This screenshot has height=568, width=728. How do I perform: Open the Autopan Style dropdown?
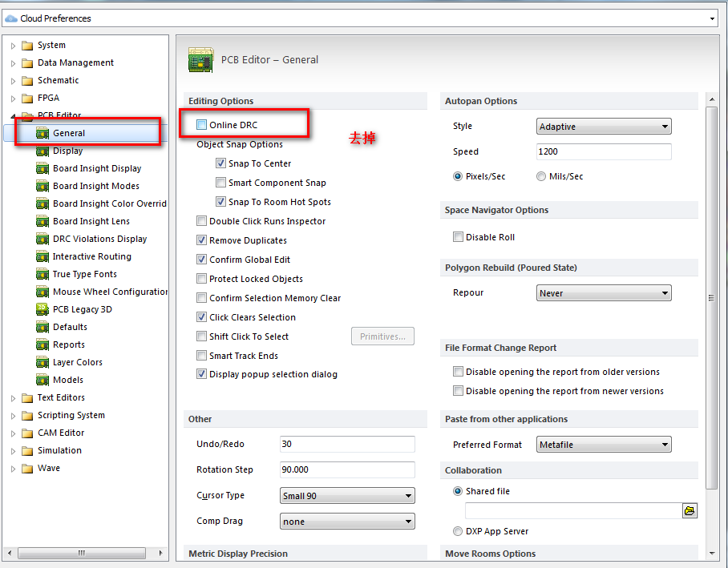[603, 127]
